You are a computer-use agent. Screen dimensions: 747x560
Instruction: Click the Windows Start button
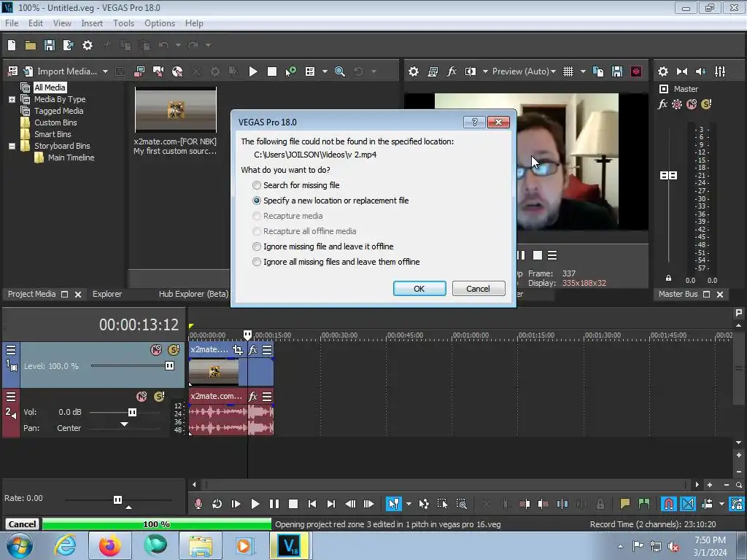click(x=19, y=545)
